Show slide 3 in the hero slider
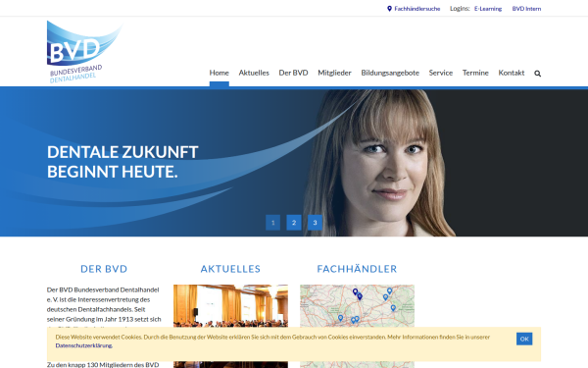Screen dimensions: 588x368 [315, 223]
